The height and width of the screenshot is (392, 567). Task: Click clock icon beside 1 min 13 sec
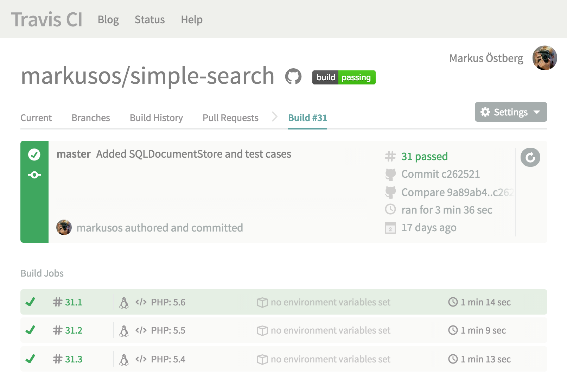453,359
